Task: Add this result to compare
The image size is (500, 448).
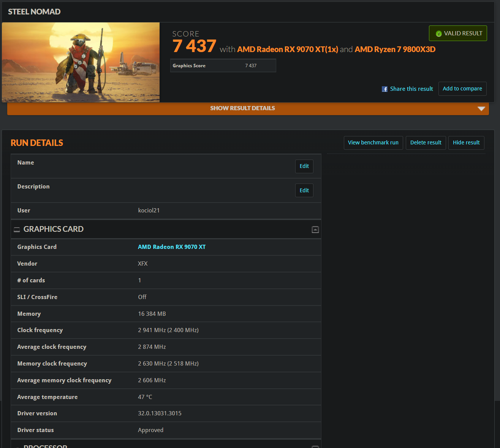Action: [x=462, y=89]
